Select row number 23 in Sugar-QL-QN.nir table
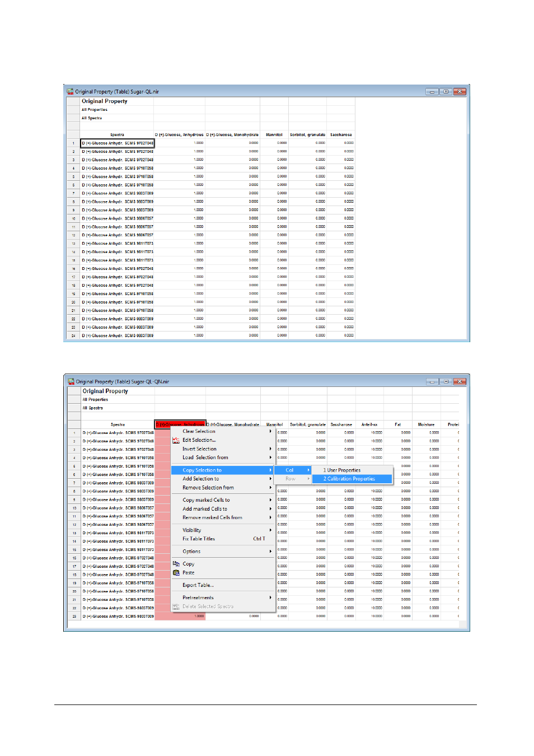Screen dimensions: 534x756 tap(74, 617)
